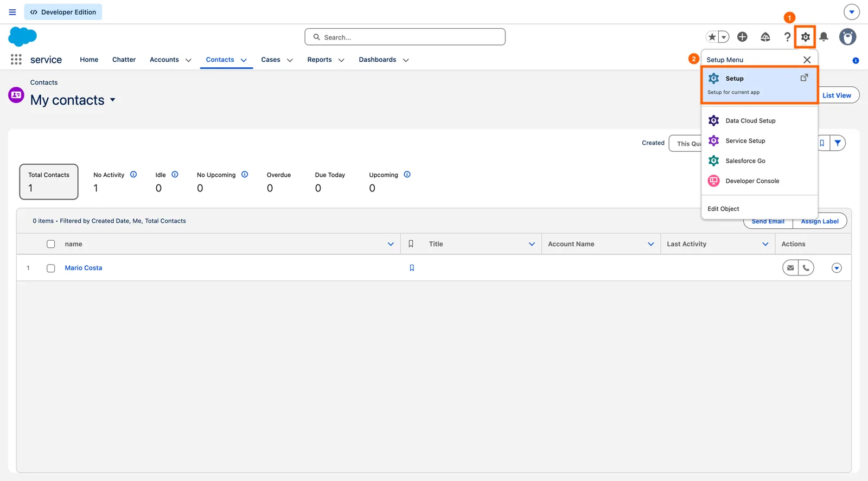Click the info icon next to No Activity
Viewport: 868px width, 481px height.
133,175
